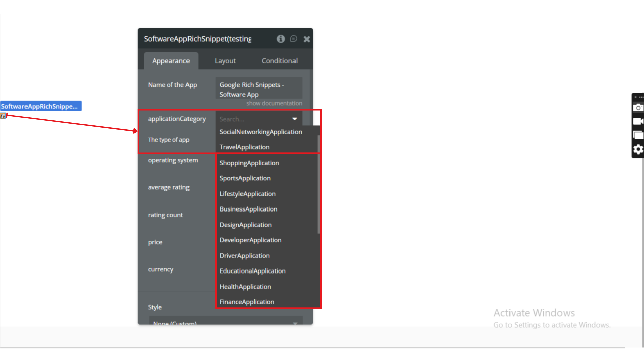Choose DeveloperApplication in the dropdown list
The image size is (644, 362).
251,240
